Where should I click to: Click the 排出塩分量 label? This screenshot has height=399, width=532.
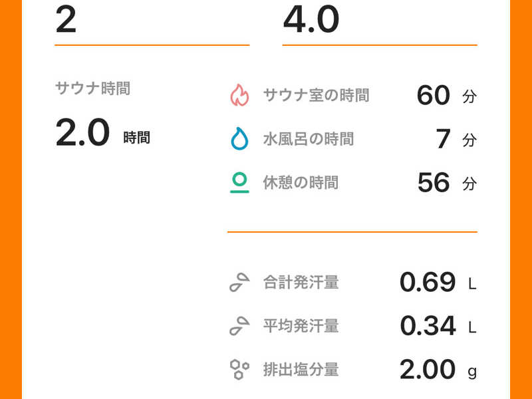tap(301, 369)
